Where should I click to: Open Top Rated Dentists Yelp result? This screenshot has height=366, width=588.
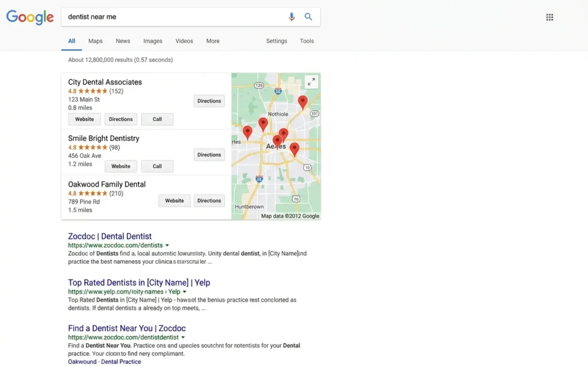click(139, 283)
